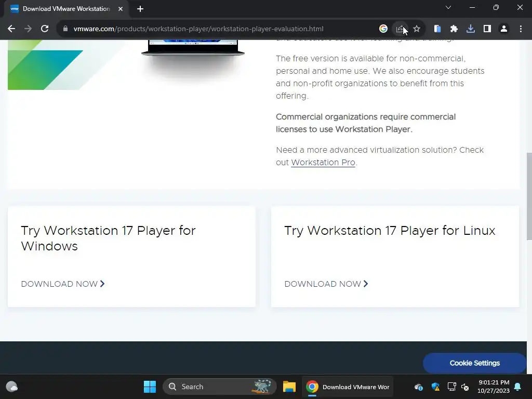Click the laptop product image
532x399 pixels.
coord(193,48)
